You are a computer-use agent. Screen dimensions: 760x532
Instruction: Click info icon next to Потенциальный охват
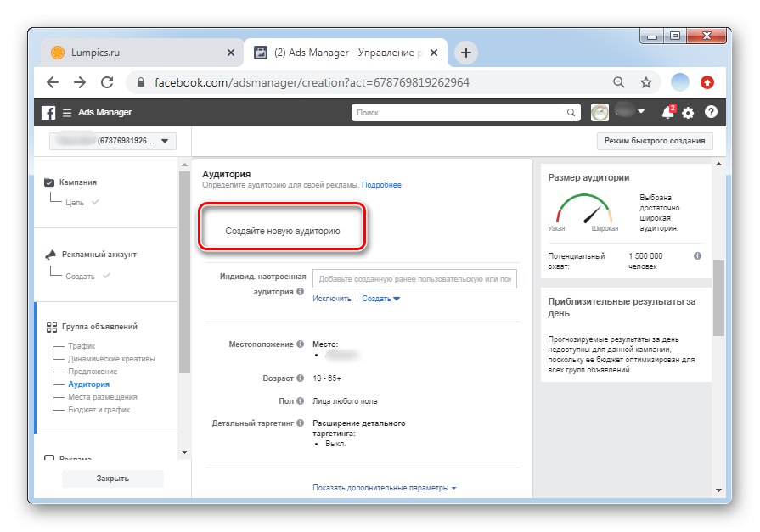(697, 256)
